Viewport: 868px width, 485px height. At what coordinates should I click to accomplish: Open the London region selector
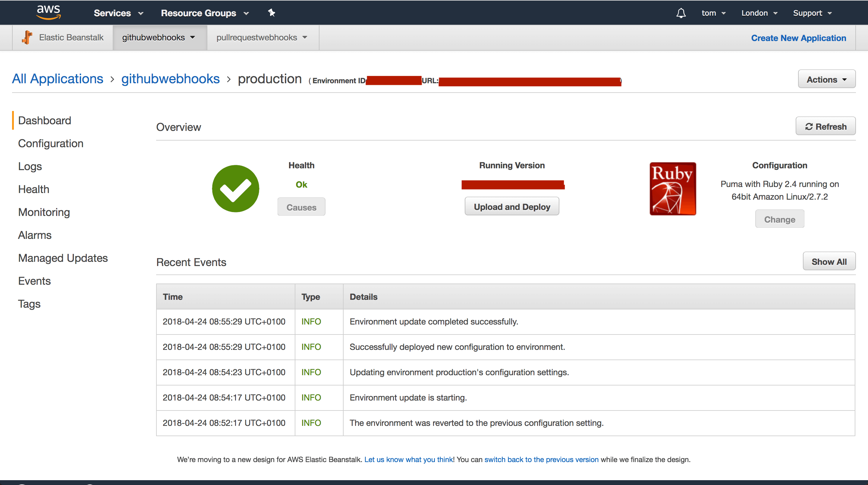coord(759,13)
